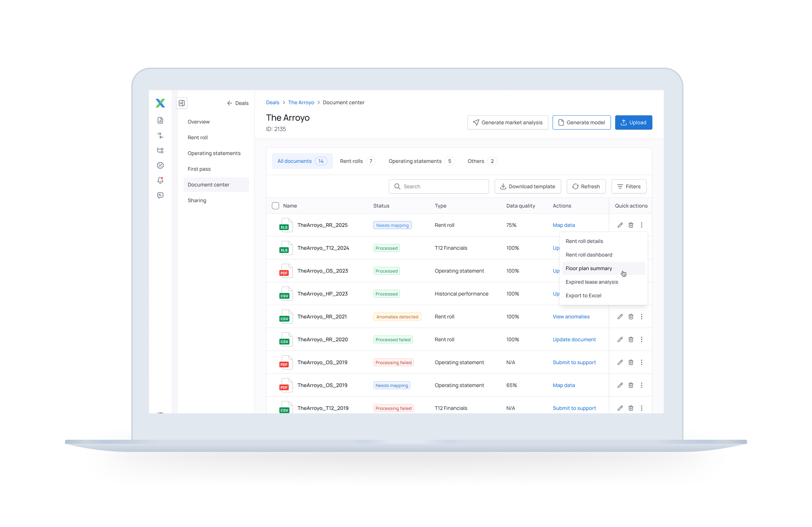Open more options for Needs mapping TheArroyo_OS_2019
Image resolution: width=812 pixels, height=527 pixels.
[641, 385]
